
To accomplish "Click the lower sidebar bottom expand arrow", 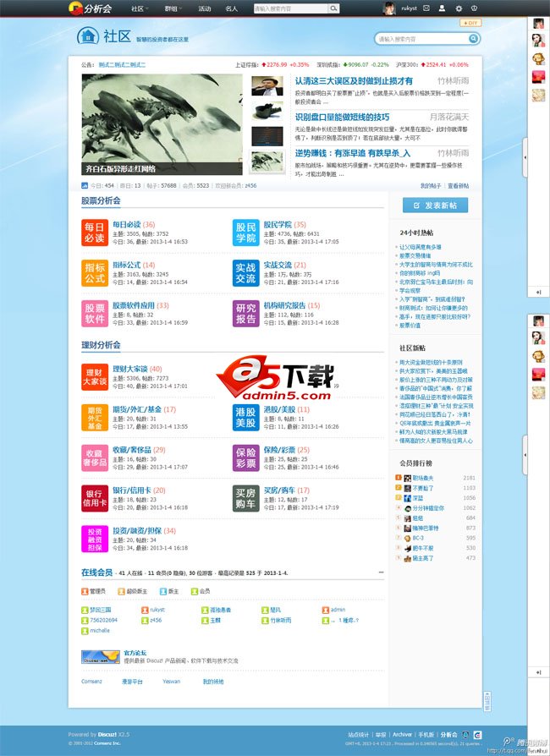I will pyautogui.click(x=538, y=672).
